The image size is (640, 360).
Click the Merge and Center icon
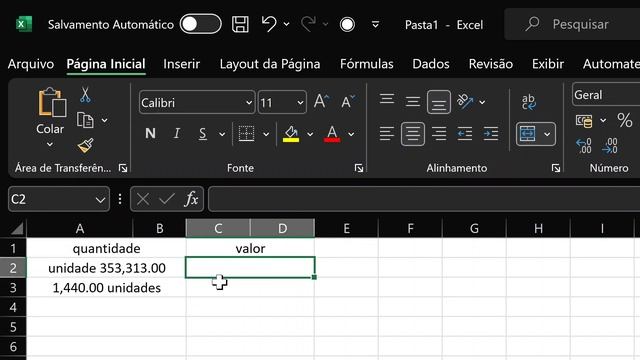pos(527,133)
